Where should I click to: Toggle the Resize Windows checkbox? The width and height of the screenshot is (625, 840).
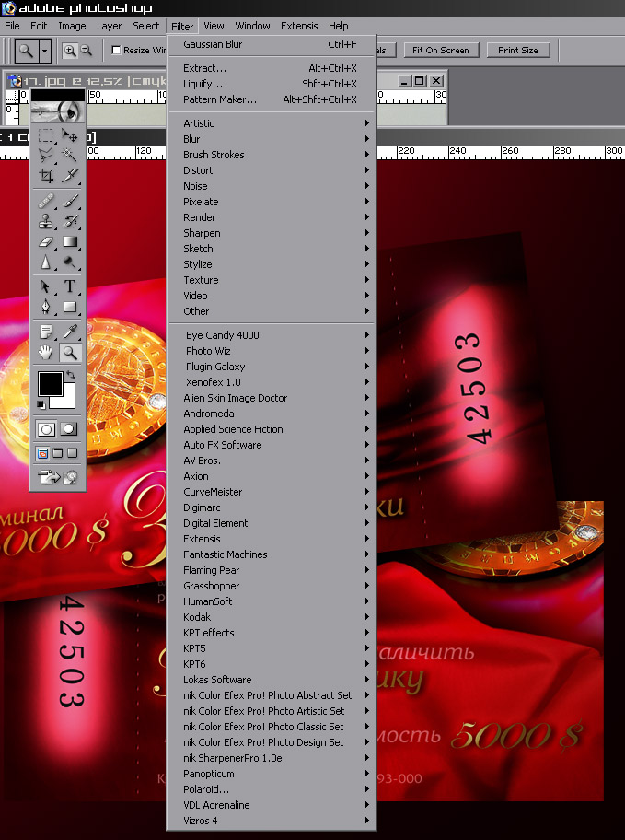[116, 50]
